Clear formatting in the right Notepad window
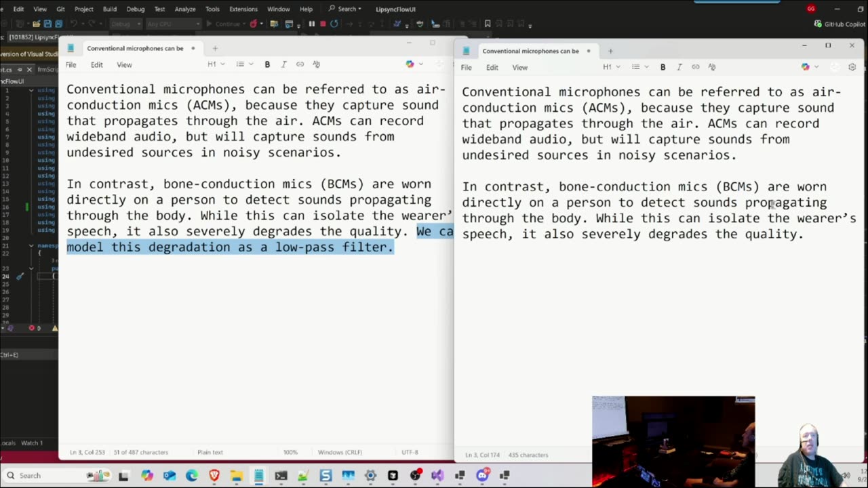The image size is (868, 488). pyautogui.click(x=711, y=67)
